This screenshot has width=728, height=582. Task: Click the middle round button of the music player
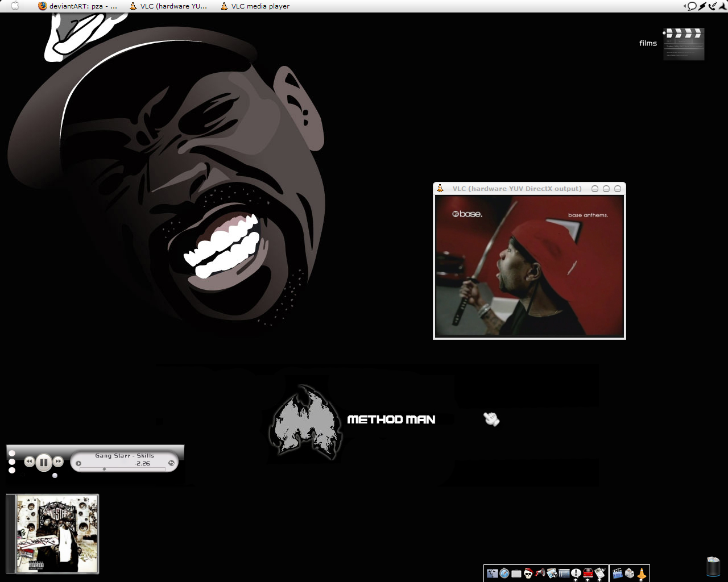[12, 462]
